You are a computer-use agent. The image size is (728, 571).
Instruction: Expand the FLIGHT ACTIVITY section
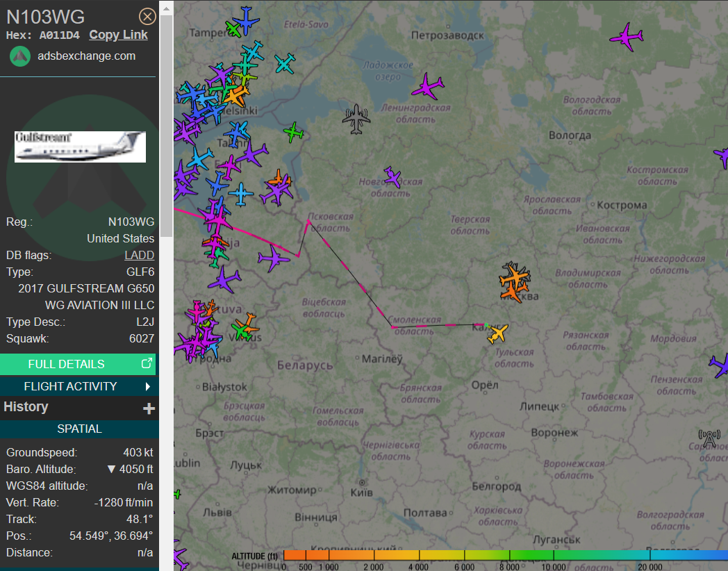[79, 386]
